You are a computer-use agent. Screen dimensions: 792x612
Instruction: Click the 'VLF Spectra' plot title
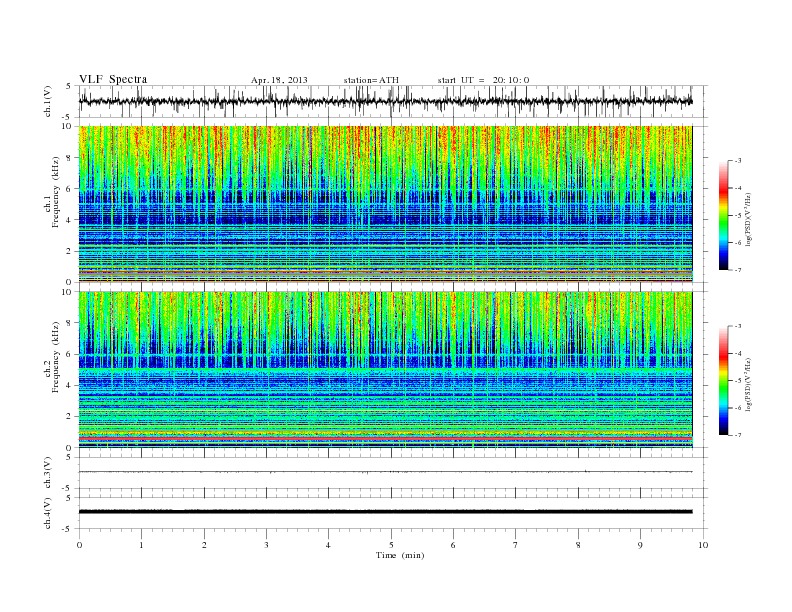coord(113,79)
